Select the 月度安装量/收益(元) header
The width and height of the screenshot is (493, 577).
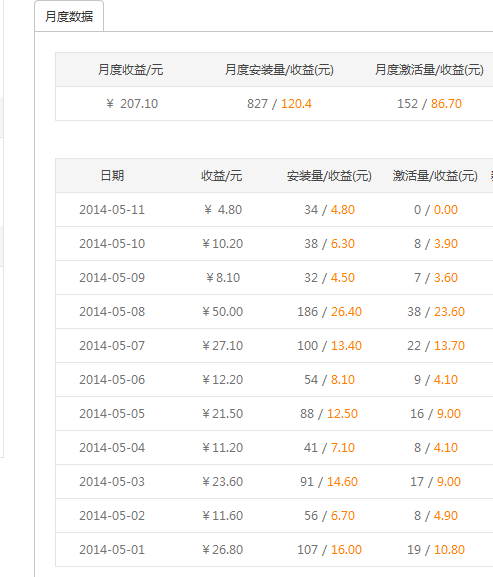point(279,70)
